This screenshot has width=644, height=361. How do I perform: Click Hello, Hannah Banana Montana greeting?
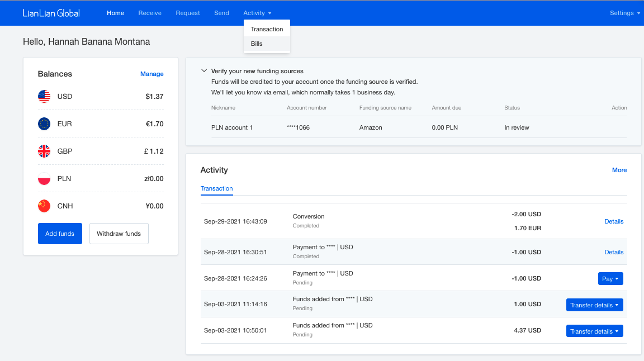pyautogui.click(x=86, y=42)
